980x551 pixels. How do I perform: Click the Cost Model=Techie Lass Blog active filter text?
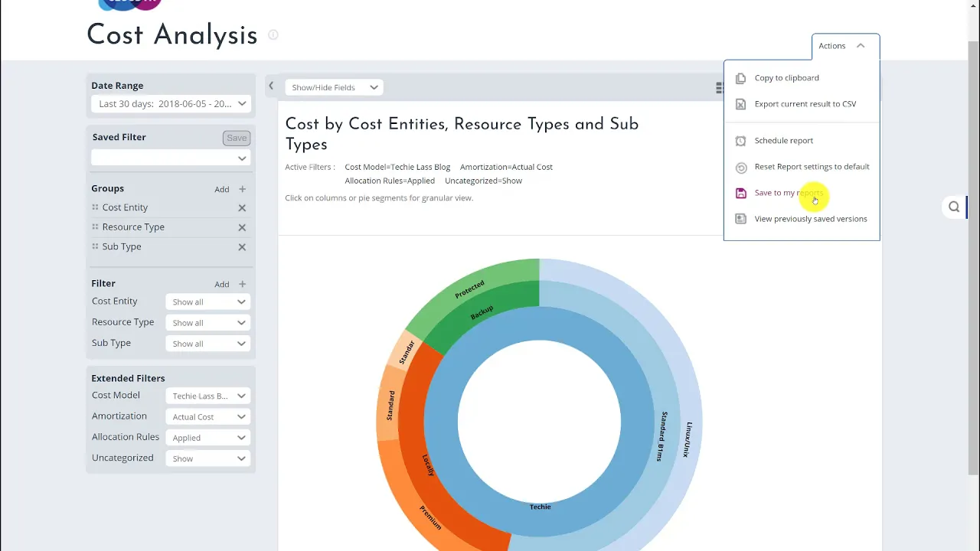pos(397,167)
